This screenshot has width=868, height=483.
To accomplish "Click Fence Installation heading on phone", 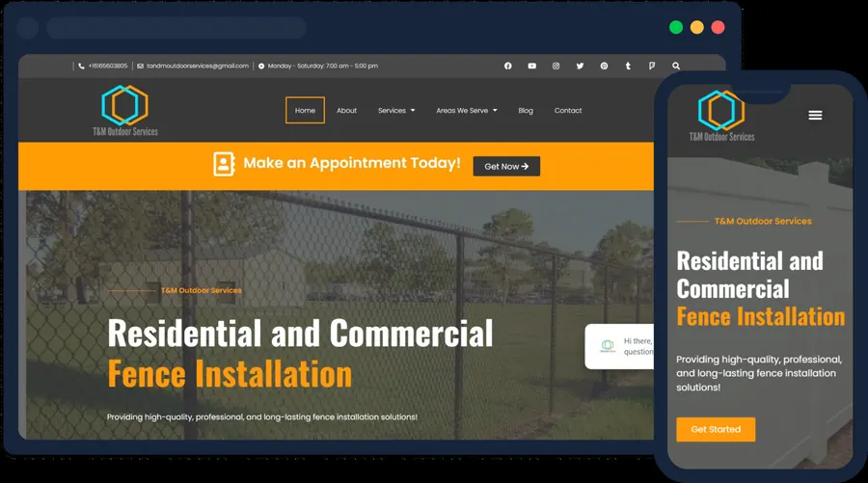I will pyautogui.click(x=761, y=317).
